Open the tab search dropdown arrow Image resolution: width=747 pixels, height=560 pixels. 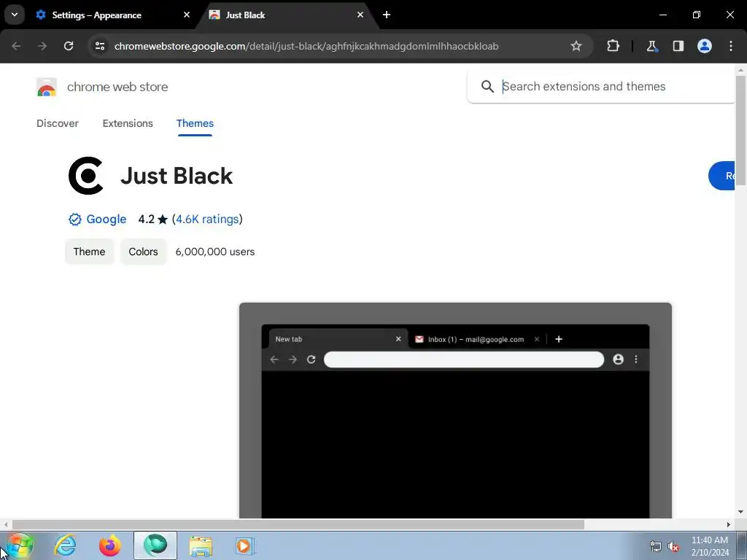coord(15,15)
